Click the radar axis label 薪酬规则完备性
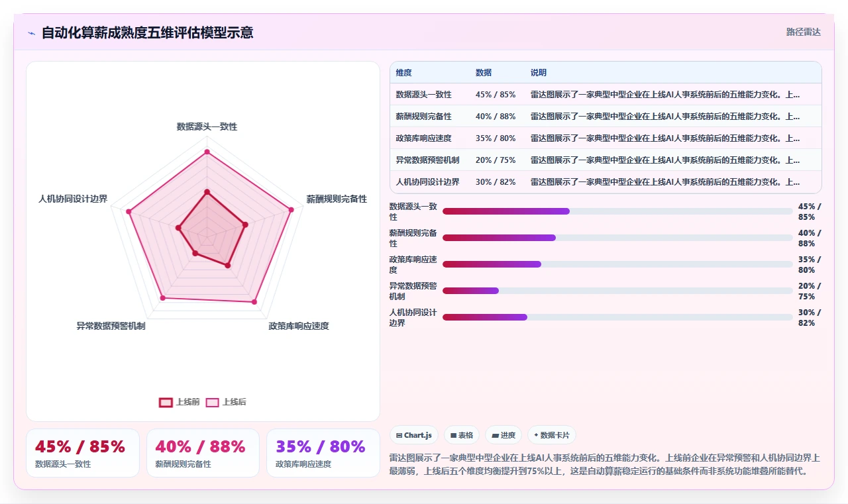The width and height of the screenshot is (848, 504). (337, 199)
